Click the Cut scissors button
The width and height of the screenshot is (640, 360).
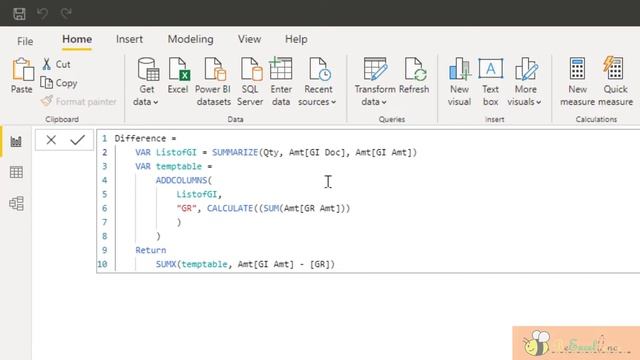tap(56, 64)
